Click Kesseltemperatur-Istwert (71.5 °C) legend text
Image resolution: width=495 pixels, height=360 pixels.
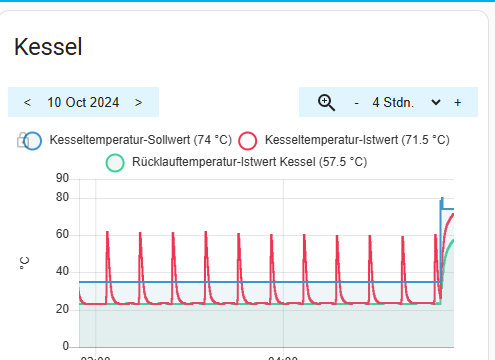pos(357,140)
